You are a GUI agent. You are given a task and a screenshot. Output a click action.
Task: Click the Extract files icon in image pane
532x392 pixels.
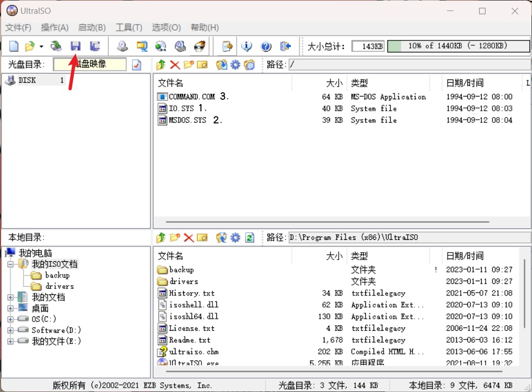pyautogui.click(x=221, y=65)
